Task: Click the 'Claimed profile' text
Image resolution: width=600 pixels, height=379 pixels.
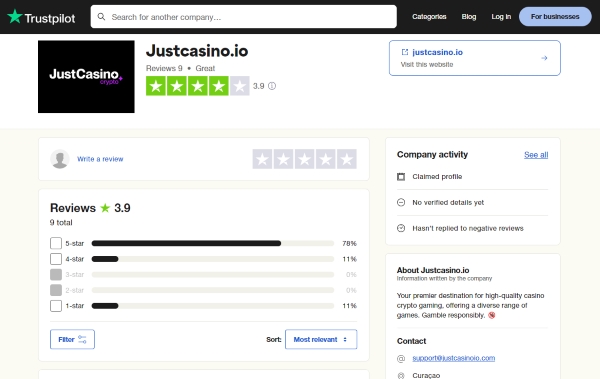Action: tap(437, 176)
